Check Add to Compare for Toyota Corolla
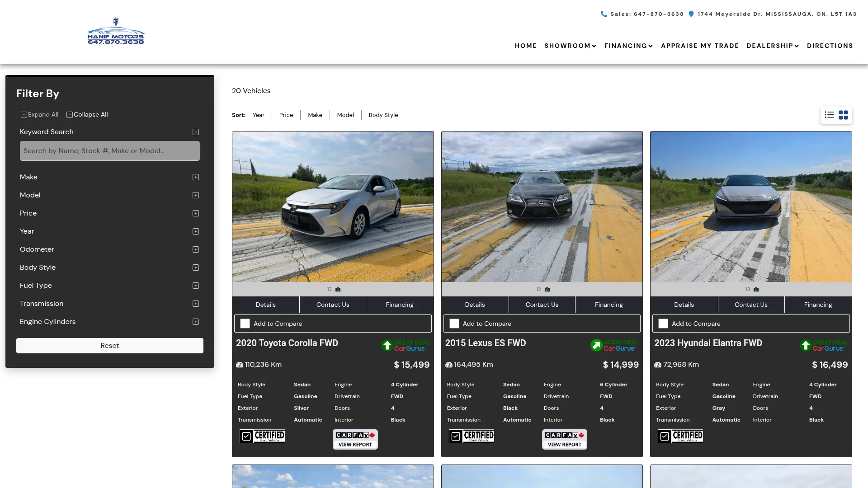The height and width of the screenshot is (488, 868). [245, 324]
